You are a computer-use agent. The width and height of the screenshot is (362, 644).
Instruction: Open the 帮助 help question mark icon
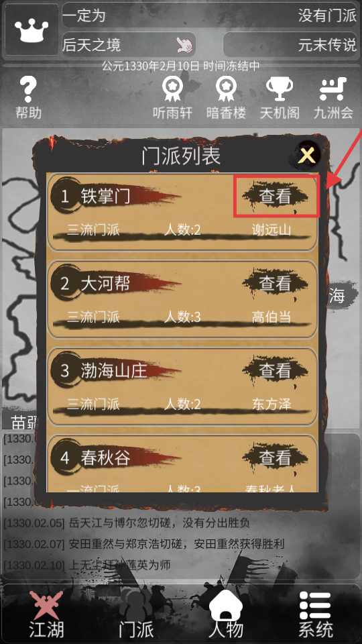coord(28,89)
